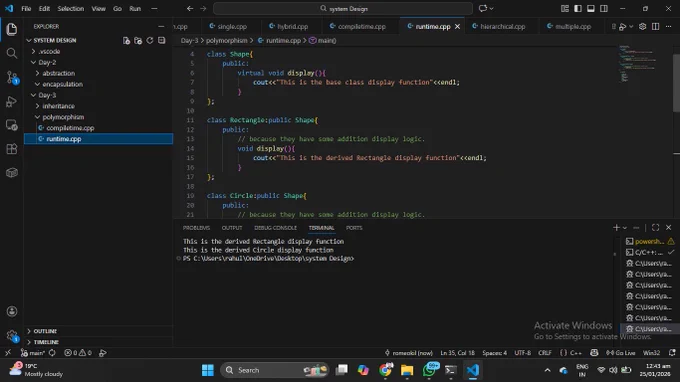Viewport: 680px width, 382px height.
Task: Show the Ports panel tab
Action: click(354, 228)
